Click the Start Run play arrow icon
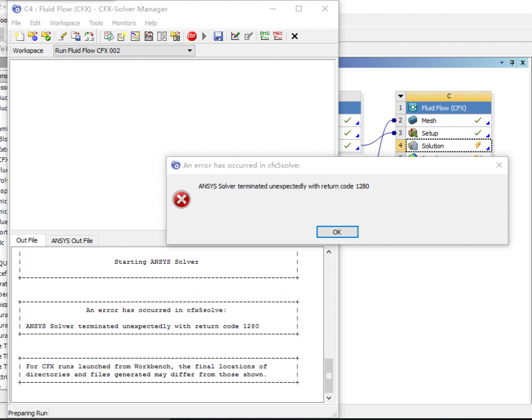 point(205,36)
